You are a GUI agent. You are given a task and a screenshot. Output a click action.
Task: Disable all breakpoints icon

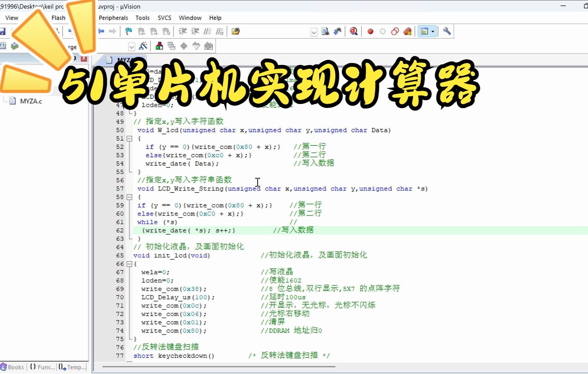395,31
